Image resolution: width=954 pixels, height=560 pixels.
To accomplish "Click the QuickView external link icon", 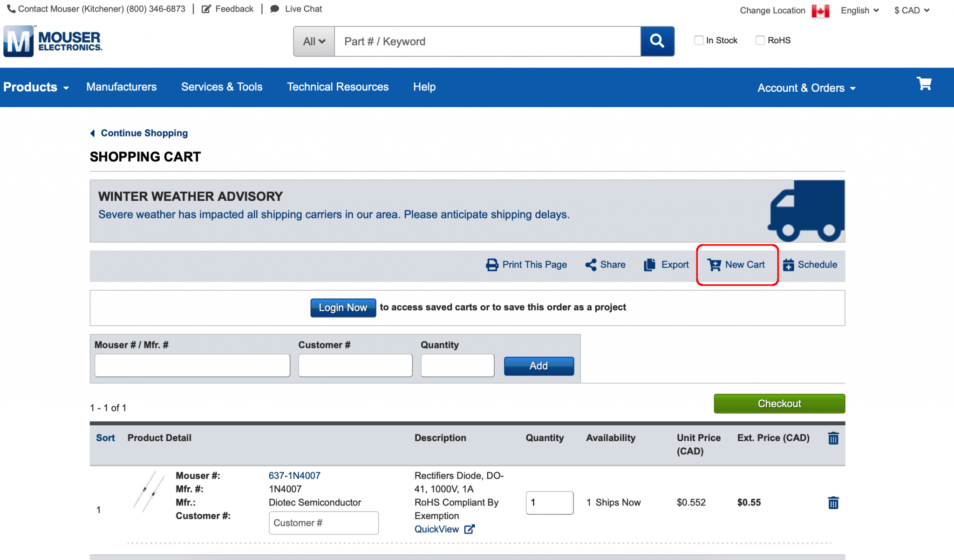I will coord(470,529).
